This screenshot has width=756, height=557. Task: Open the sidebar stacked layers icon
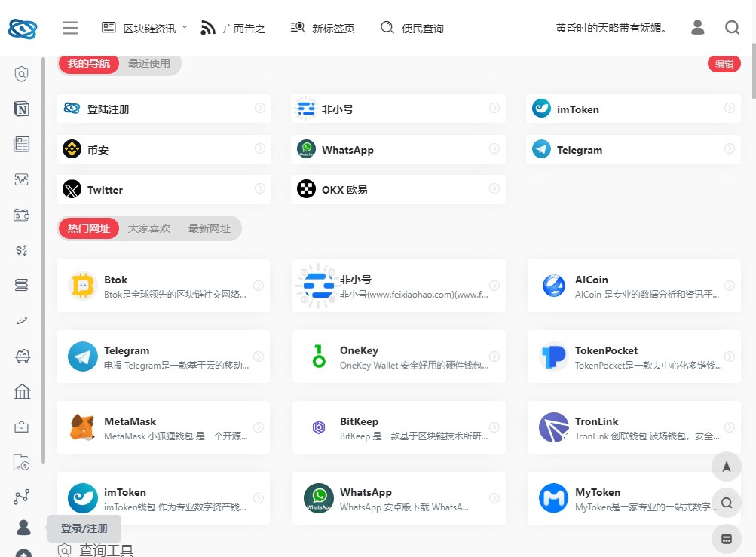[21, 285]
